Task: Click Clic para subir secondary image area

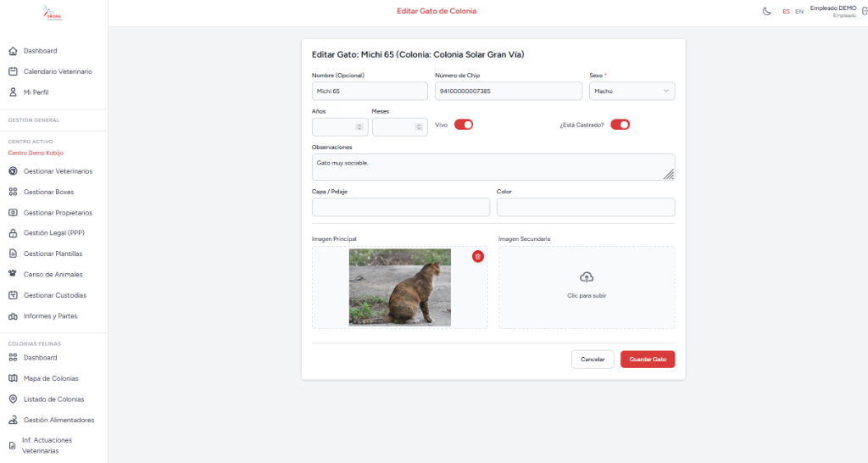Action: point(587,287)
